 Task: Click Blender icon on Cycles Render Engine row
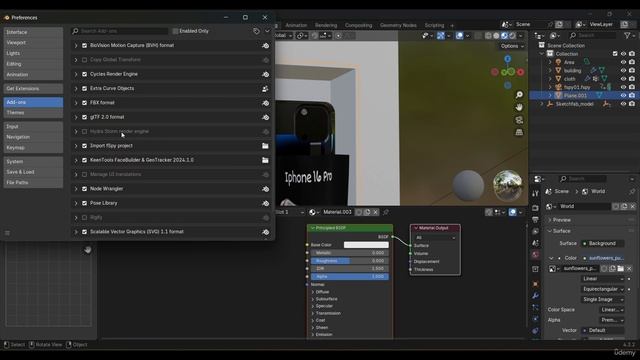point(265,74)
